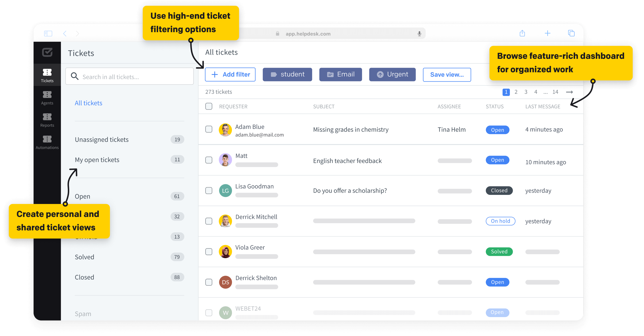This screenshot has width=644, height=336.
Task: Toggle the select-all tickets checkbox
Action: point(209,106)
